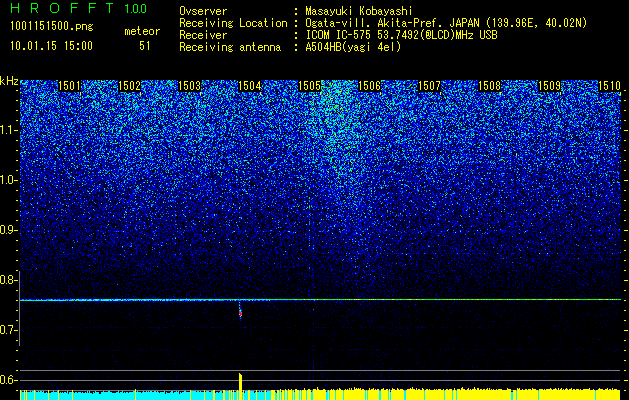Screen dimensions: 629x400
Task: Click the 0.8 kHz axis label
Action: pyautogui.click(x=9, y=280)
